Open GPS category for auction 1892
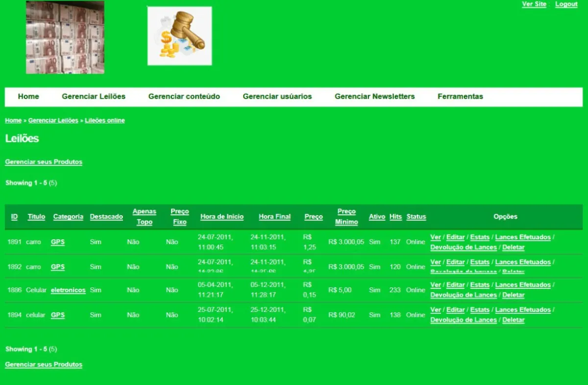The image size is (588, 385). [58, 267]
